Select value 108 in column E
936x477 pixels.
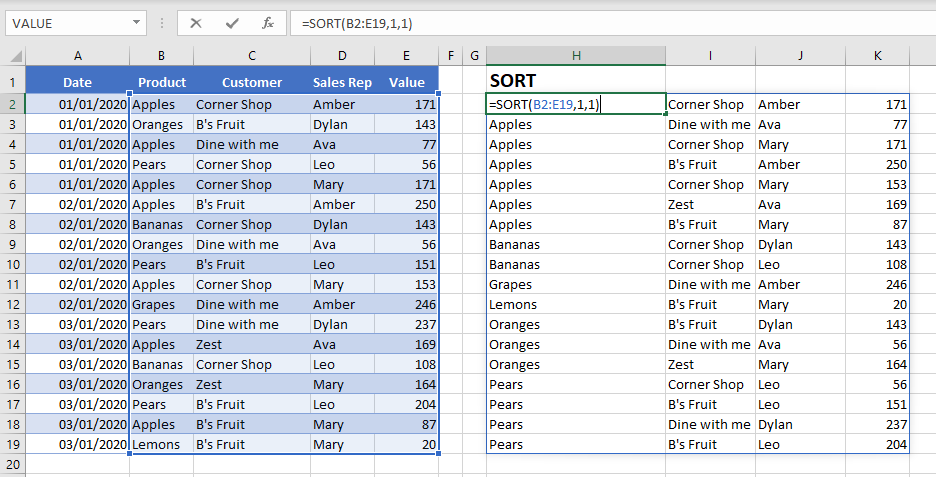click(x=407, y=365)
